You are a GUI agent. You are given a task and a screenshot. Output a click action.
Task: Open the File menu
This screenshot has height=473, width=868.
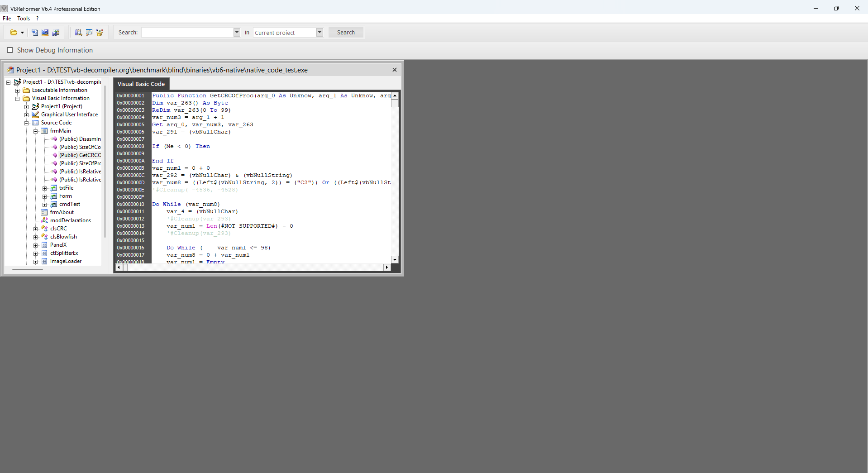pos(7,19)
